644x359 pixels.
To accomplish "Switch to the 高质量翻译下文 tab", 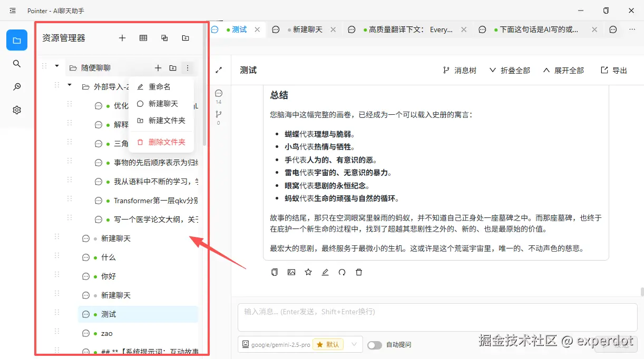I will [411, 29].
